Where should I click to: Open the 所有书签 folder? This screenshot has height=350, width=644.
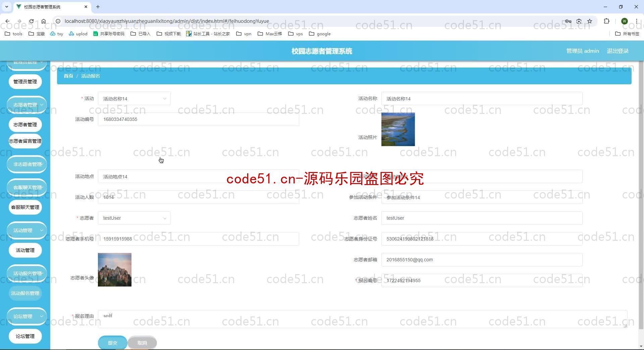(627, 34)
